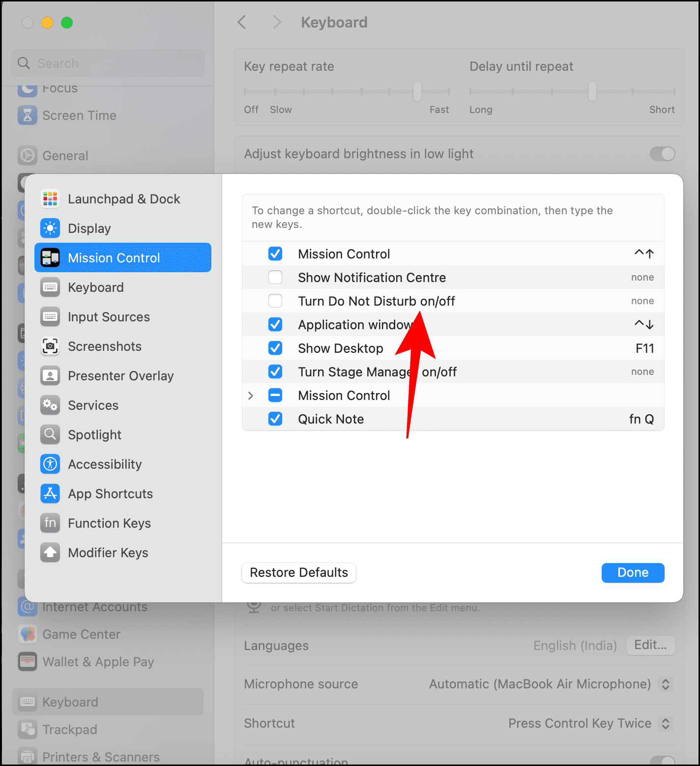Change the dictation Shortcut dropdown

tap(666, 723)
